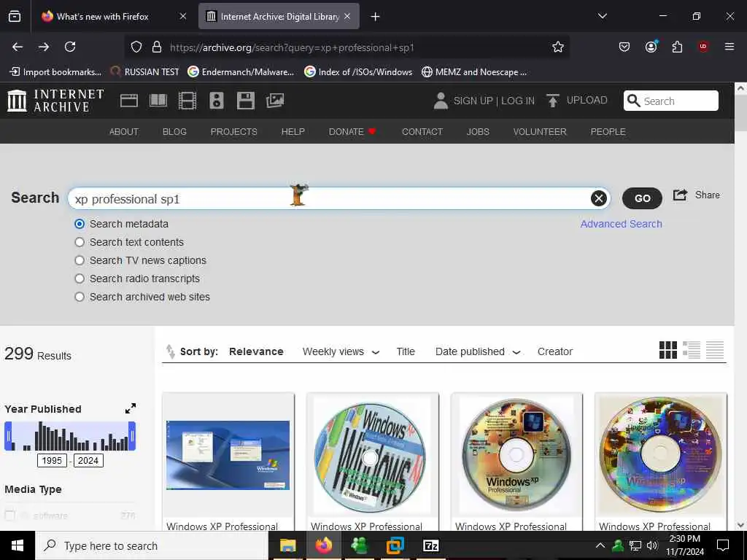747x560 pixels.
Task: Open the first Windows XP desktop thumbnail
Action: tap(228, 455)
